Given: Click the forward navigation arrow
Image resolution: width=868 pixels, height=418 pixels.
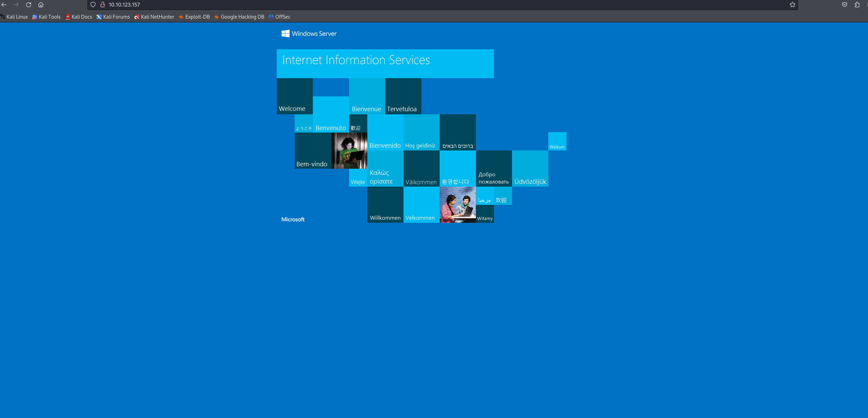Looking at the screenshot, I should pyautogui.click(x=16, y=5).
